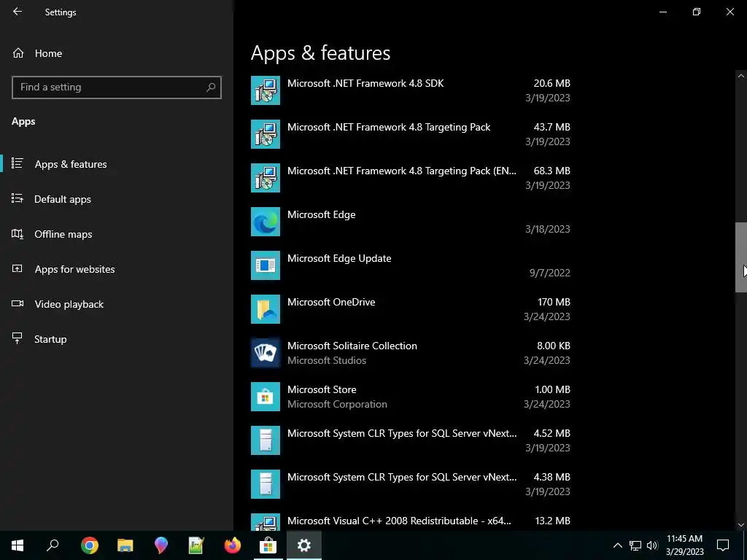Click the Video playback camera icon
The height and width of the screenshot is (560, 747).
point(18,303)
